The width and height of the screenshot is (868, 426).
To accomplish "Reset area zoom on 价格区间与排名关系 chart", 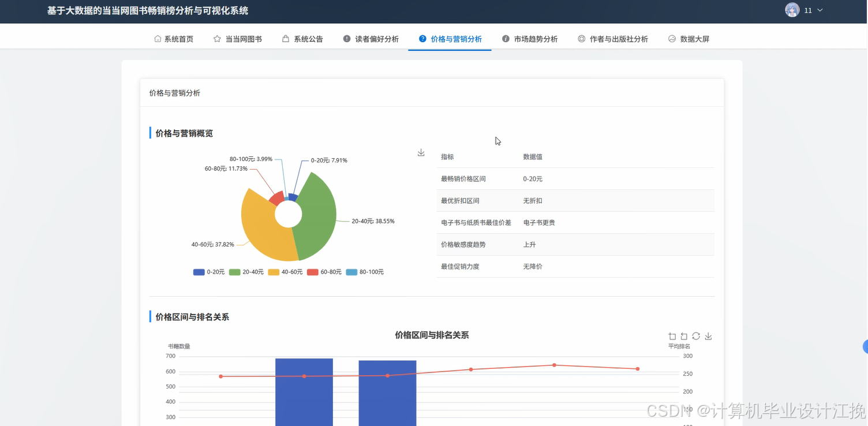I will (x=684, y=337).
